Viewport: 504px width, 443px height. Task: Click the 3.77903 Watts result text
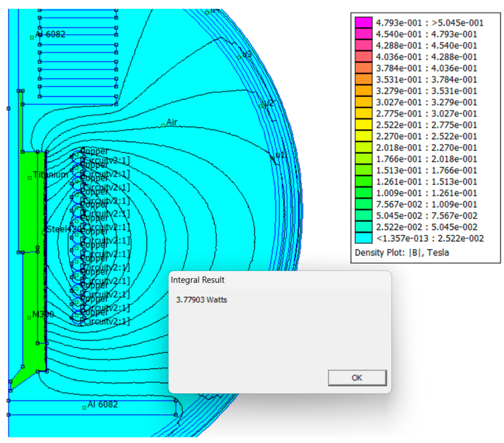202,300
